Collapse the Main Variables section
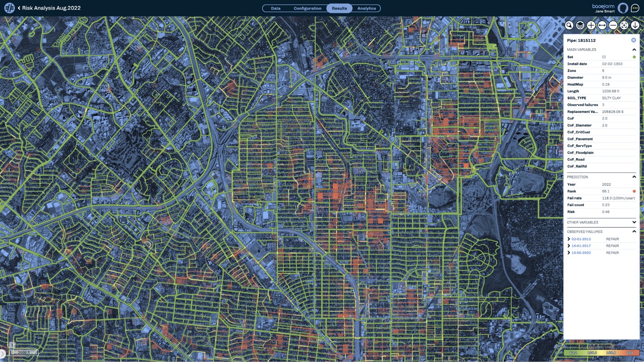644x362 pixels. (634, 50)
